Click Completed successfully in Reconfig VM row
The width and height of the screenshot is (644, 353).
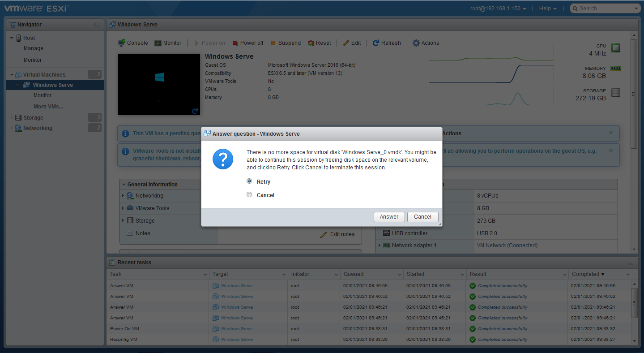point(503,340)
